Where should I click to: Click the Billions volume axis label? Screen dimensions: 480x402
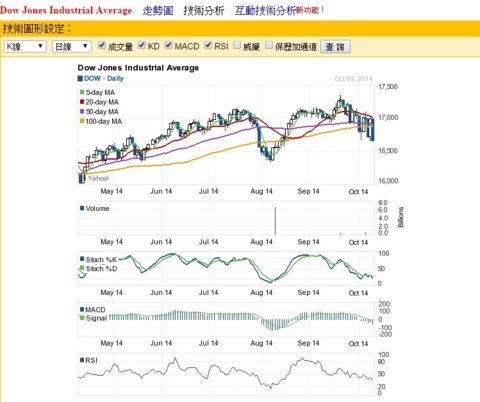tap(401, 217)
